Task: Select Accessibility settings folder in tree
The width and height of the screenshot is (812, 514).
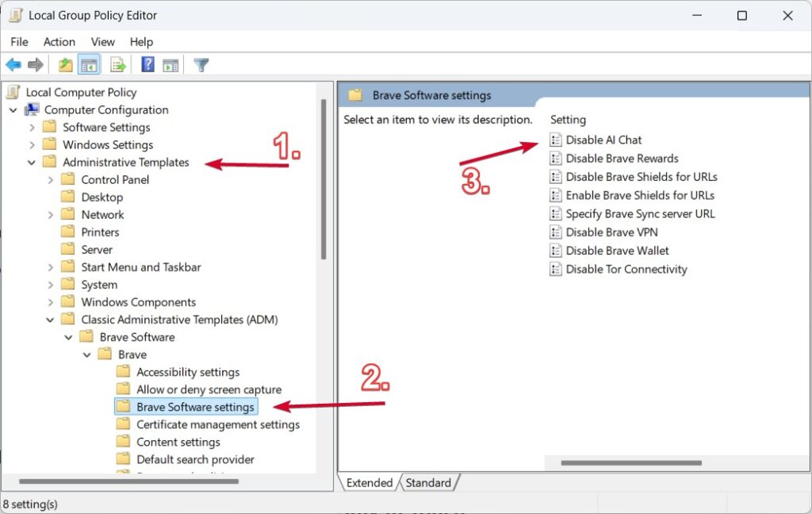Action: [188, 372]
